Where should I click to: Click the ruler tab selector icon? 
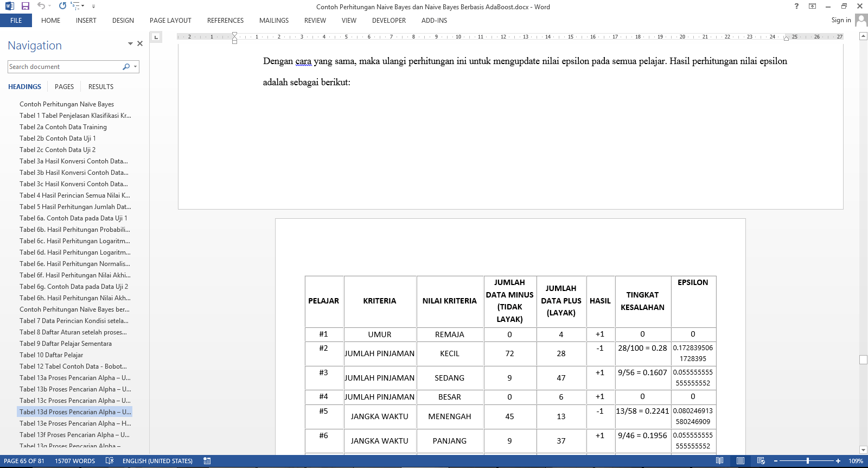[156, 37]
